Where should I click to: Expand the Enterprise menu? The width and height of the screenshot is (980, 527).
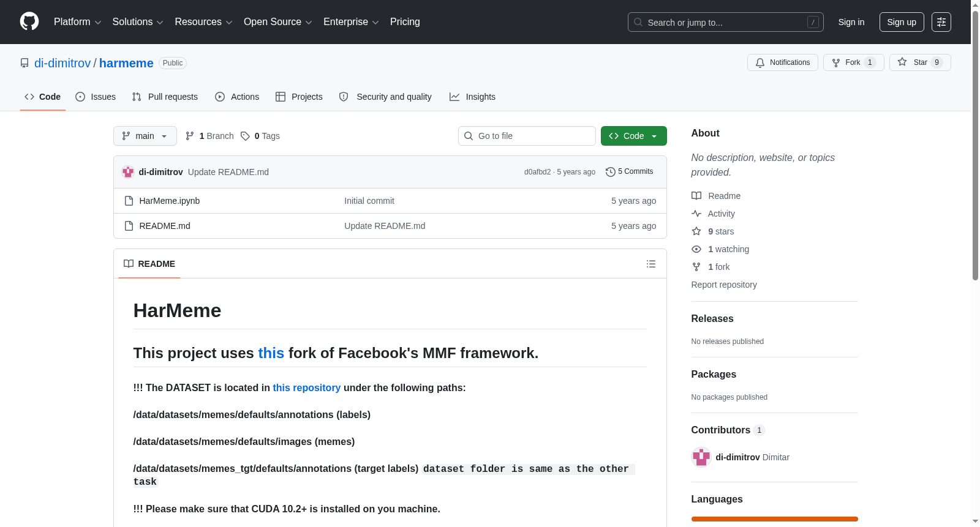tap(351, 22)
